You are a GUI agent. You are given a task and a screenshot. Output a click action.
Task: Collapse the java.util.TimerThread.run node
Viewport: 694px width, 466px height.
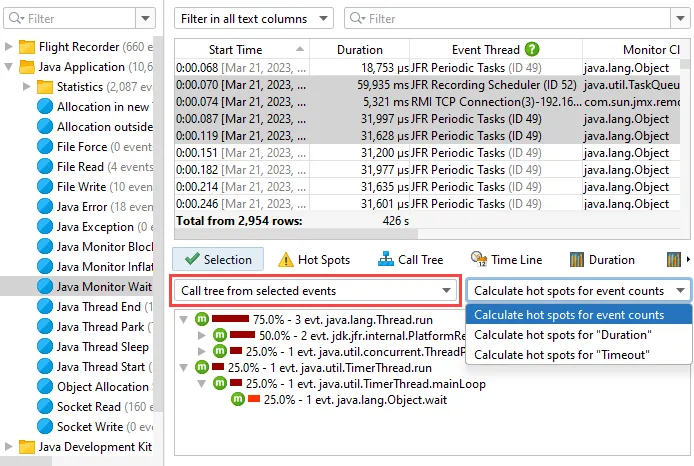pyautogui.click(x=184, y=367)
